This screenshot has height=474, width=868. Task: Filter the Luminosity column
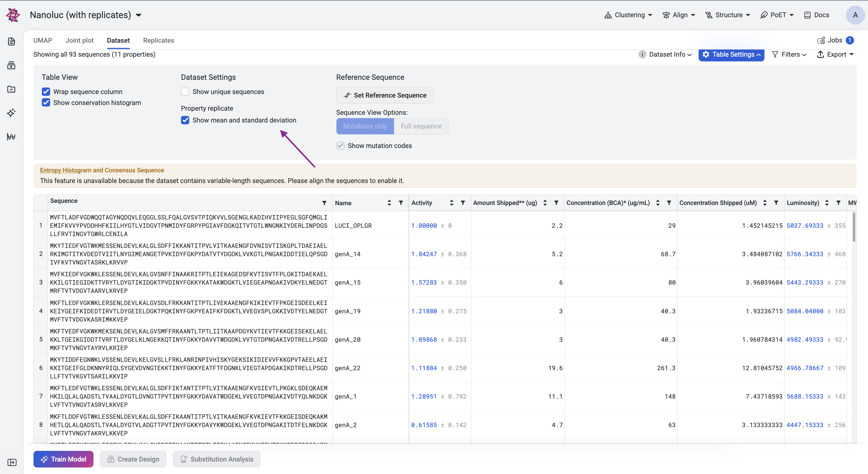pyautogui.click(x=838, y=203)
